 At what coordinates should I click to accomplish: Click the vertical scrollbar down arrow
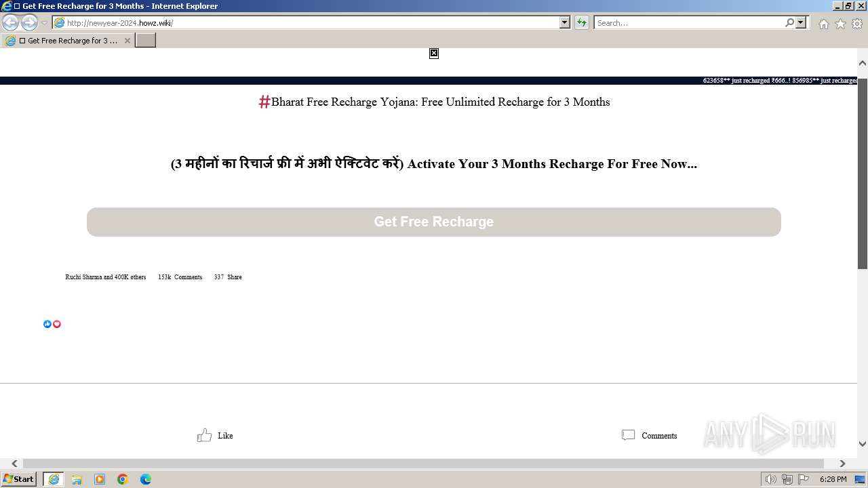point(863,444)
